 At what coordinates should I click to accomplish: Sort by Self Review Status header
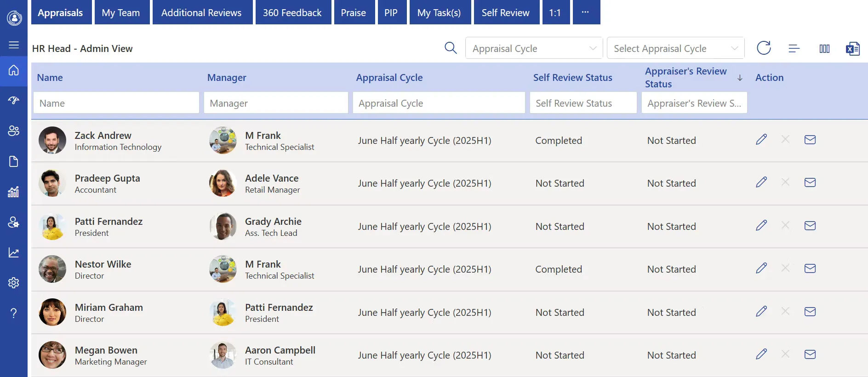[573, 78]
